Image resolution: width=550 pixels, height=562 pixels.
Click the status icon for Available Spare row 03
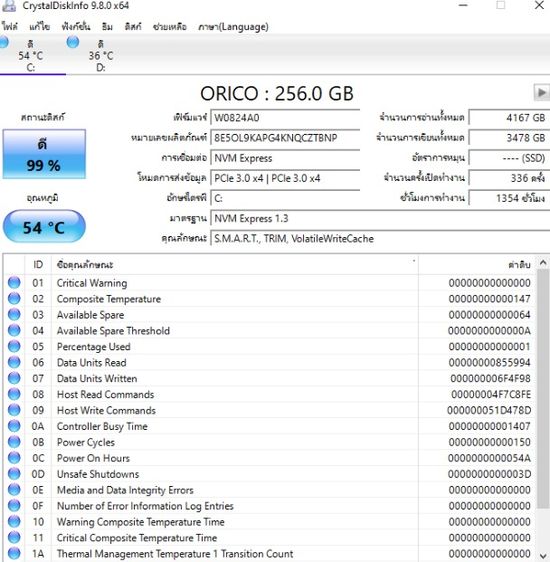click(x=14, y=314)
